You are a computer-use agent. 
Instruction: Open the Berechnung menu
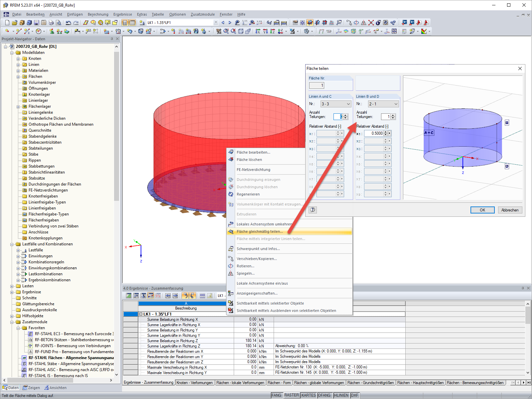(x=98, y=14)
